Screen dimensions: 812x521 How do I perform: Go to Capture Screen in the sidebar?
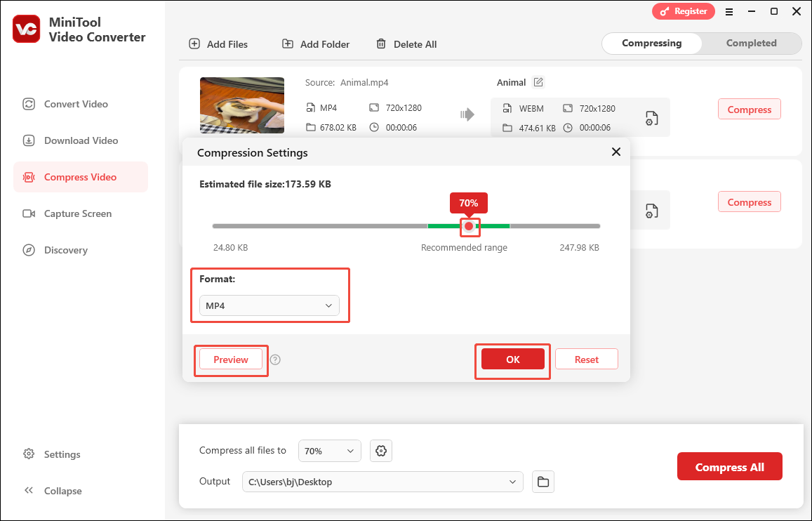[x=67, y=213]
